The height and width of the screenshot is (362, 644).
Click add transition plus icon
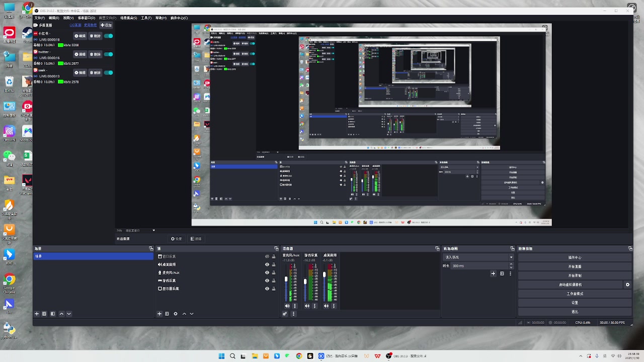(493, 274)
